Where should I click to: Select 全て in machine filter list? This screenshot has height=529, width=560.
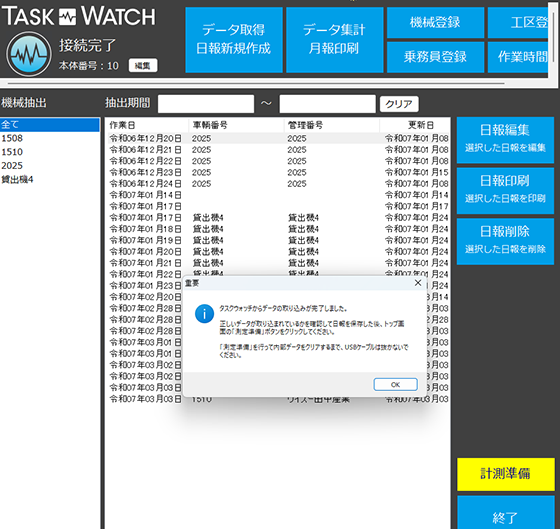[50, 125]
